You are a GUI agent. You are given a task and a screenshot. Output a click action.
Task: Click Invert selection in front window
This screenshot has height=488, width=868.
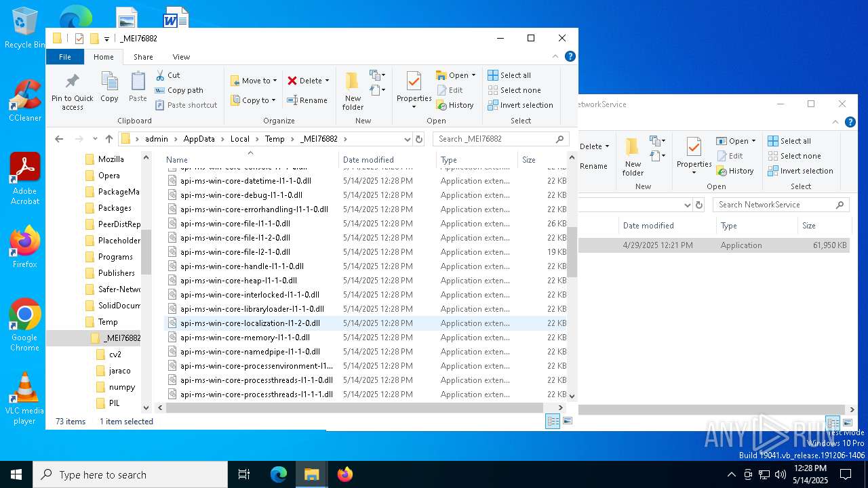click(x=520, y=105)
